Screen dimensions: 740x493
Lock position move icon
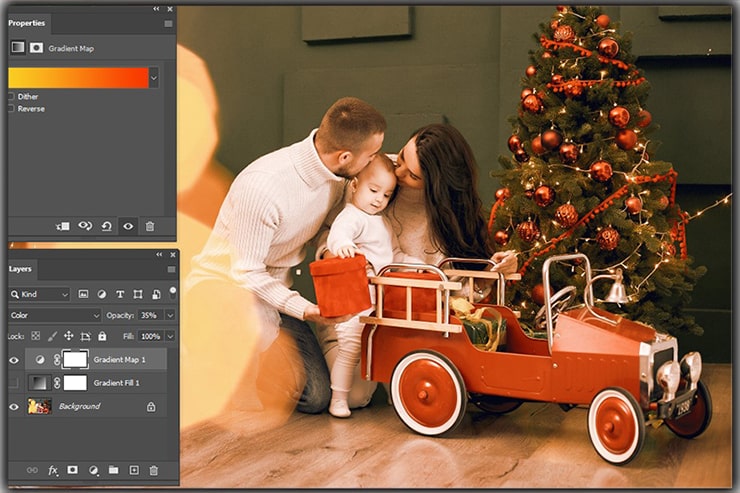[x=68, y=336]
